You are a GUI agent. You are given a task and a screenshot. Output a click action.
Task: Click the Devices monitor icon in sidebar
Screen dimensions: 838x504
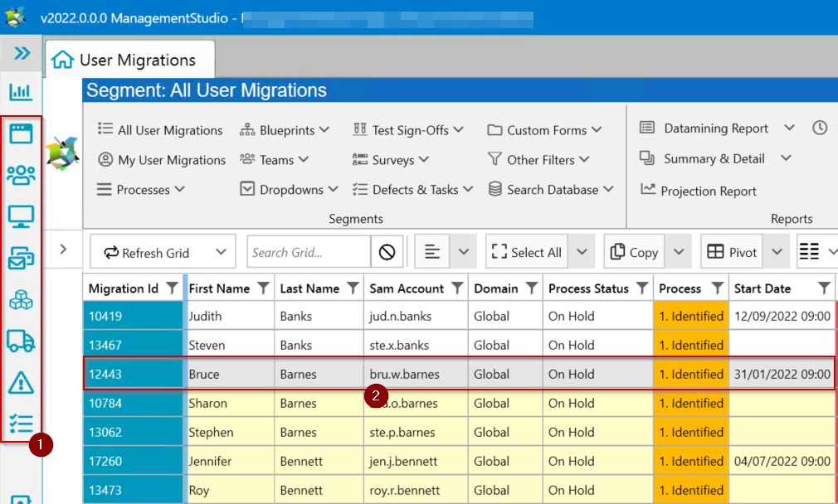(22, 216)
